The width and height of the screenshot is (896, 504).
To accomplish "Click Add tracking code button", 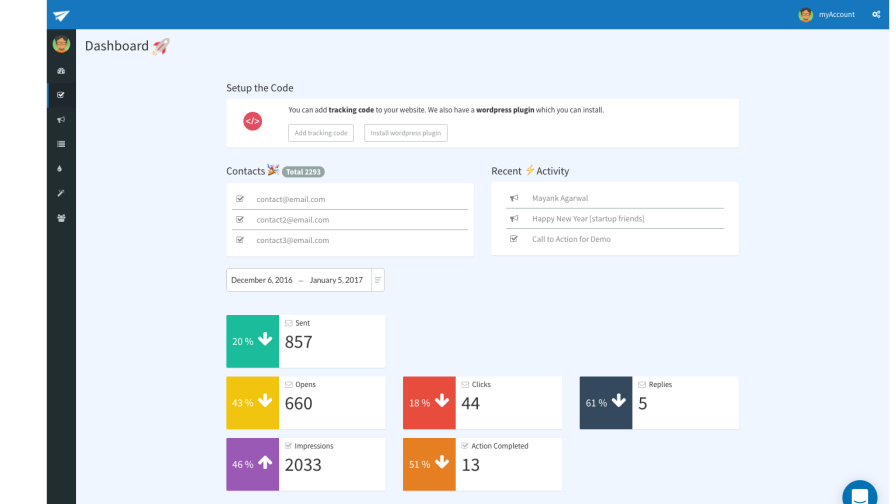I will 321,133.
